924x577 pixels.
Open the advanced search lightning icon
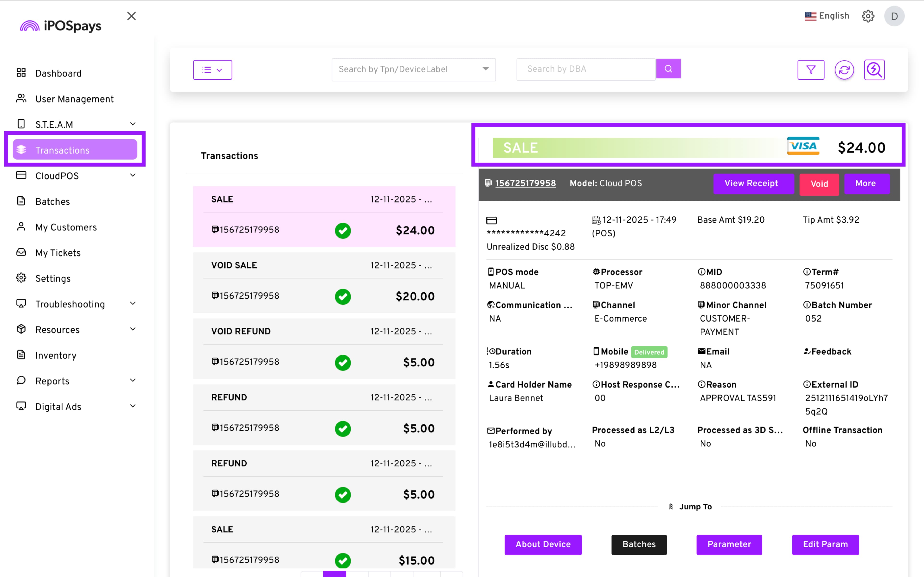tap(874, 70)
